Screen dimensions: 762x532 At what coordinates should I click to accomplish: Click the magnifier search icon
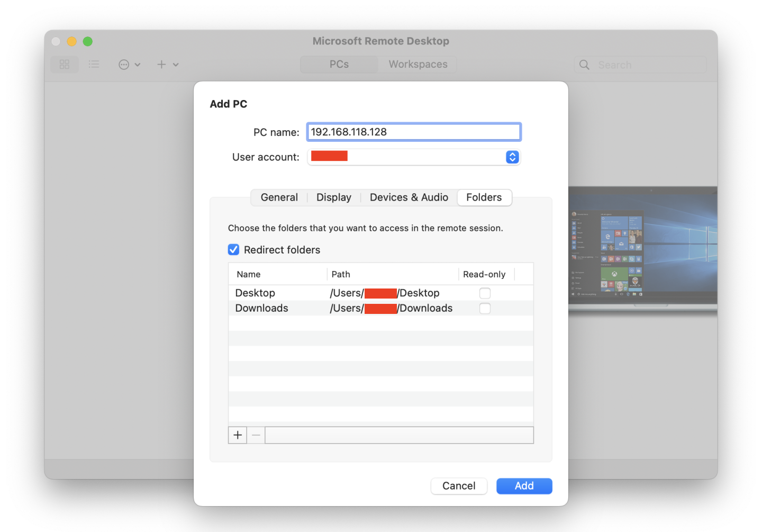[584, 65]
